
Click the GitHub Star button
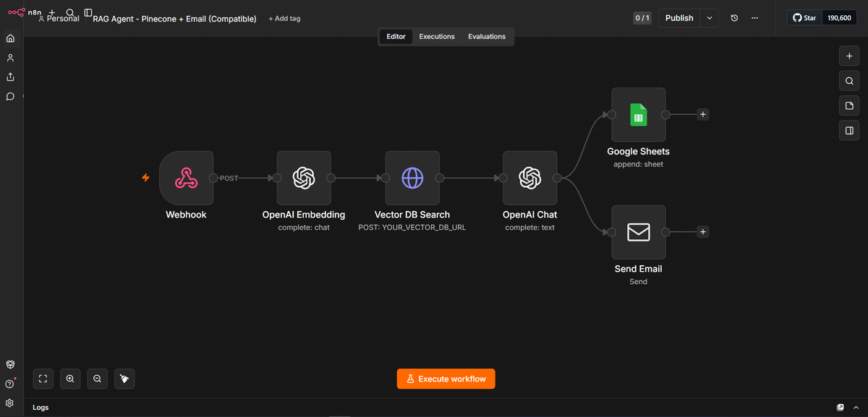[x=805, y=18]
